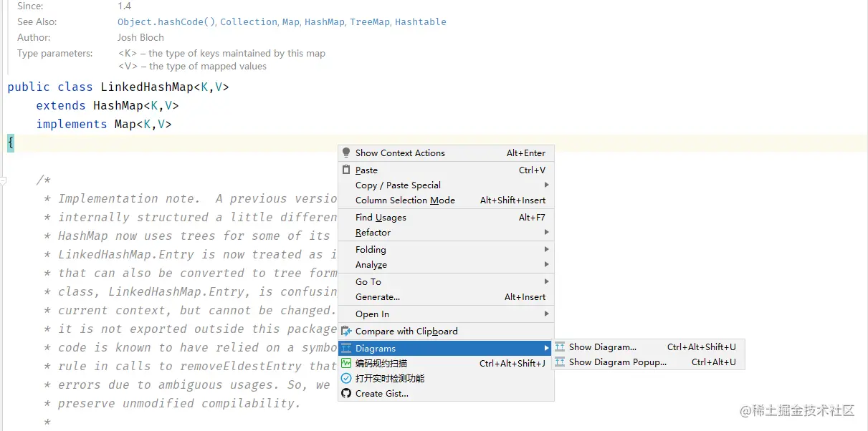
Task: Click Map in the implements clause
Action: click(x=125, y=124)
